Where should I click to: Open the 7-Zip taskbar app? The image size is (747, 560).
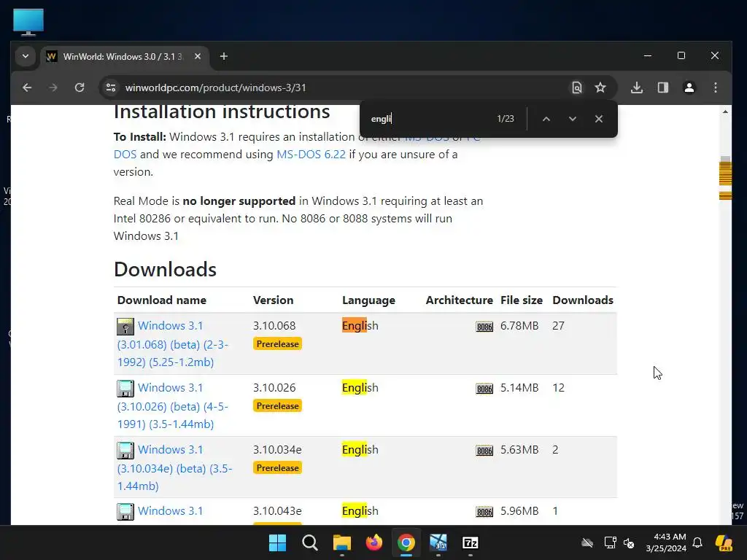click(471, 542)
